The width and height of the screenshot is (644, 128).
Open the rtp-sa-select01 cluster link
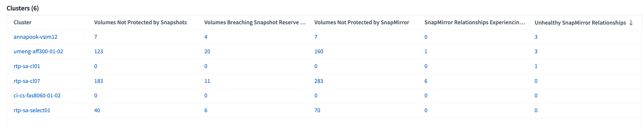coord(32,110)
